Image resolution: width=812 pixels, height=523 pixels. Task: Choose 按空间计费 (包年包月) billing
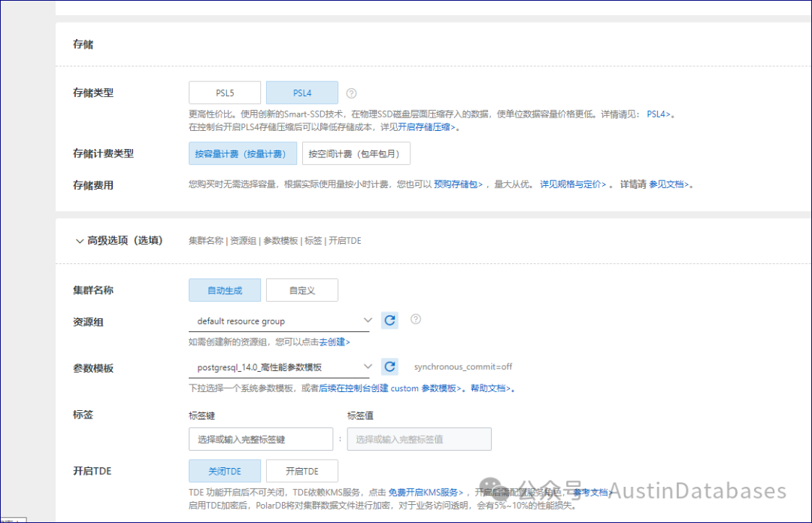tap(356, 154)
